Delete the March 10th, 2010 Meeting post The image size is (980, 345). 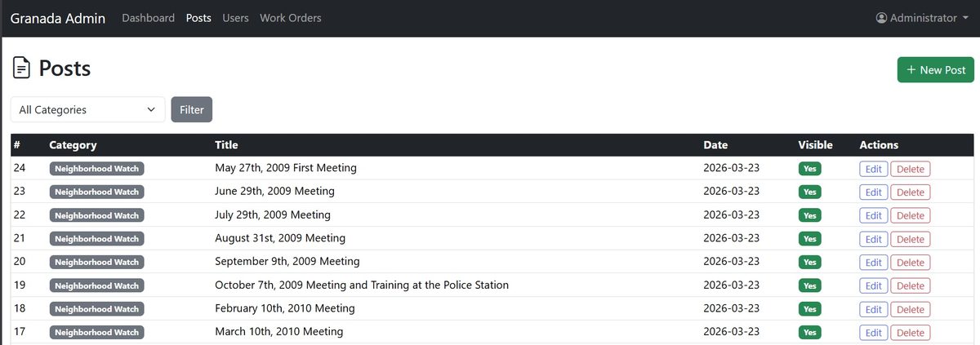(911, 333)
